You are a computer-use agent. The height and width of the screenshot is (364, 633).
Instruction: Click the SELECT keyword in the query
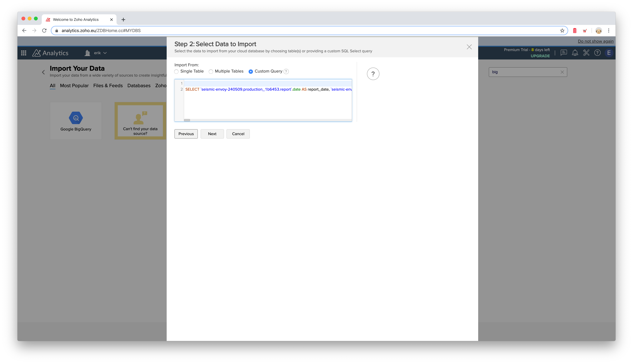(192, 89)
